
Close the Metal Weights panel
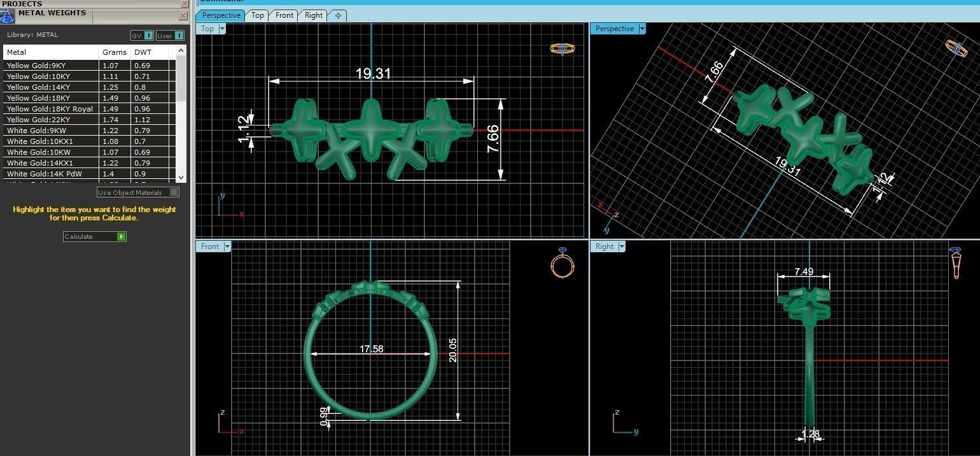[x=183, y=15]
